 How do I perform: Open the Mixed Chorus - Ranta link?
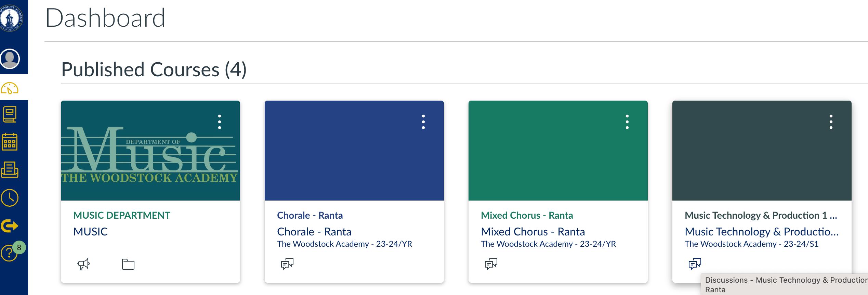pos(527,215)
